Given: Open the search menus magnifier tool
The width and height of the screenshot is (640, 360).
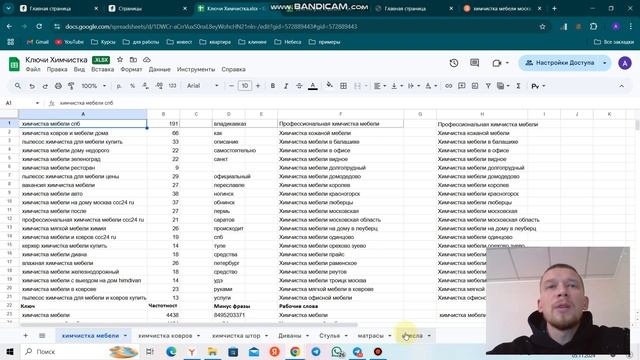Looking at the screenshot, I should click(18, 86).
